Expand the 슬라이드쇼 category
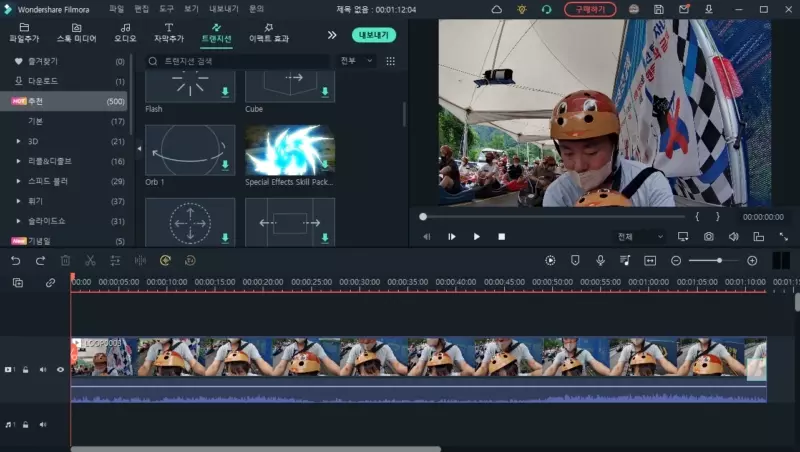 (18, 221)
